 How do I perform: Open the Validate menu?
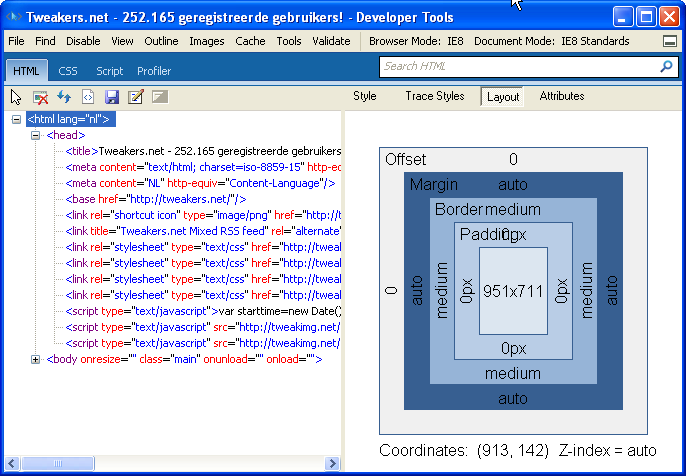click(331, 41)
